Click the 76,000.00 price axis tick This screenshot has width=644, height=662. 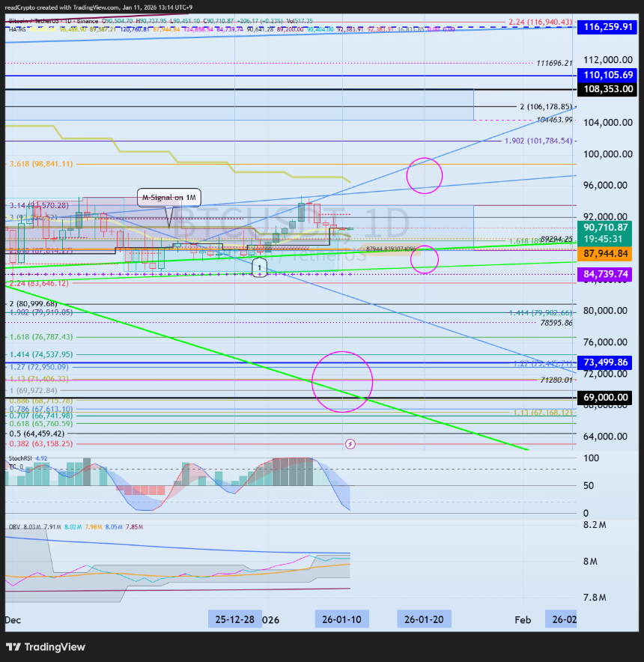click(x=605, y=342)
